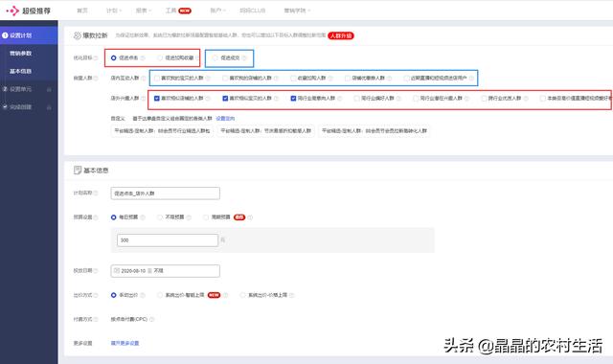
Task: Check 喜欢我的店铺的人群 checkbox
Action: point(225,79)
